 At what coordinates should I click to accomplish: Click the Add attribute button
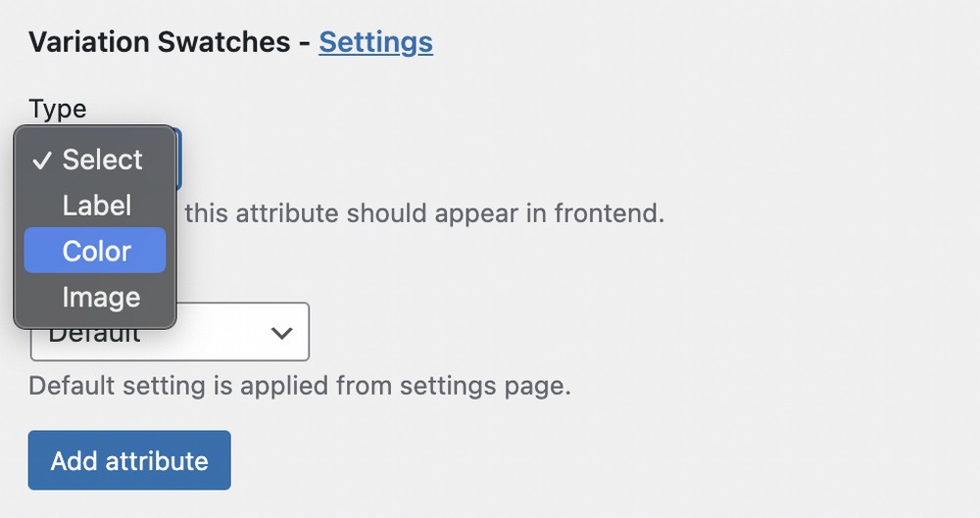129,460
